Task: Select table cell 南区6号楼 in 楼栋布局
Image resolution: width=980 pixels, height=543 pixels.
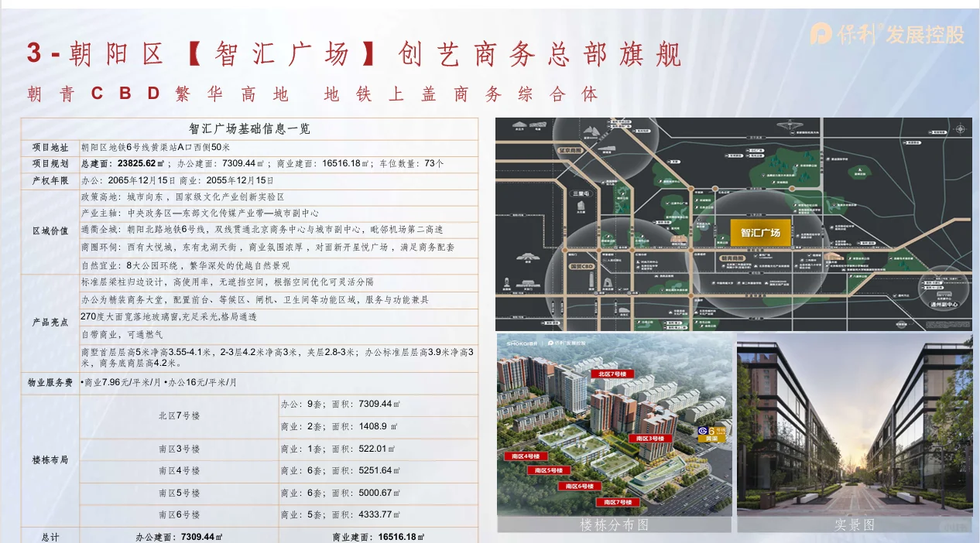Action: 179,514
